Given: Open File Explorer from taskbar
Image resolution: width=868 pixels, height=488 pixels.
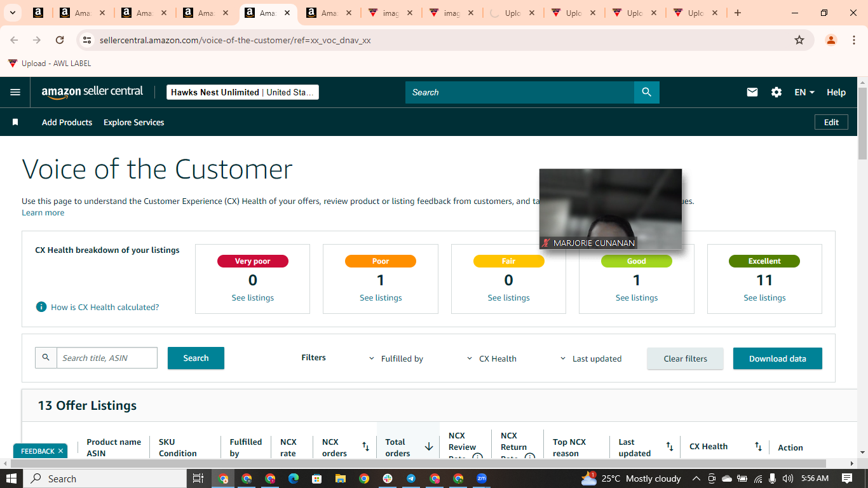Looking at the screenshot, I should pyautogui.click(x=341, y=478).
